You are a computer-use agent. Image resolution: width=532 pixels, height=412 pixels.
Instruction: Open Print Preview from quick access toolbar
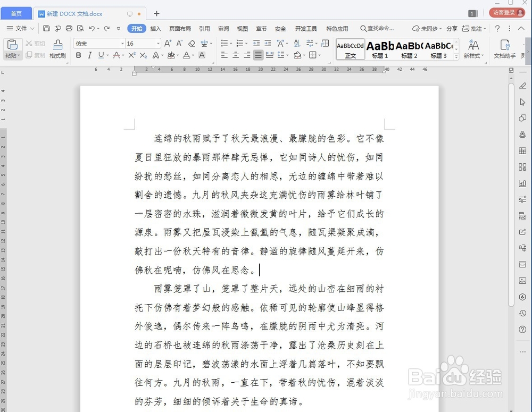(x=80, y=28)
